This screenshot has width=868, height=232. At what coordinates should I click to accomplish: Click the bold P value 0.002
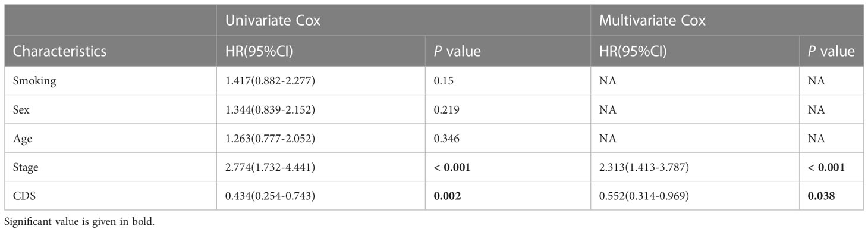tap(446, 196)
